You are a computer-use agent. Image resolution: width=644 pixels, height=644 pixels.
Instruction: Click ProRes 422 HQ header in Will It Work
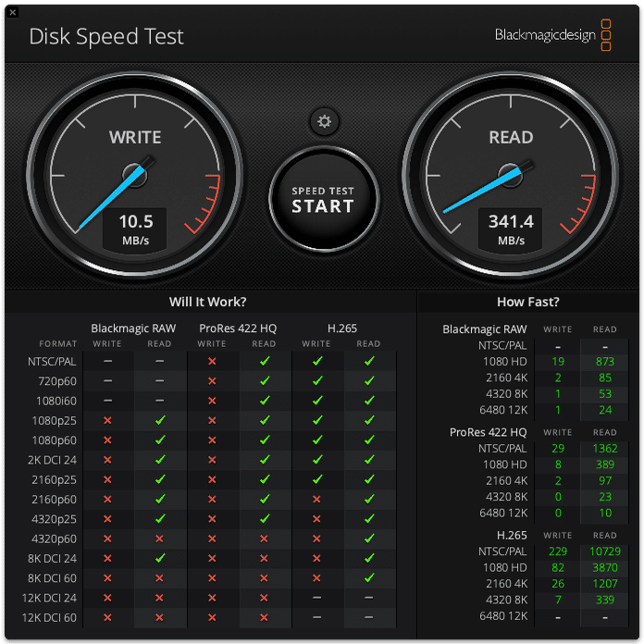click(x=238, y=328)
